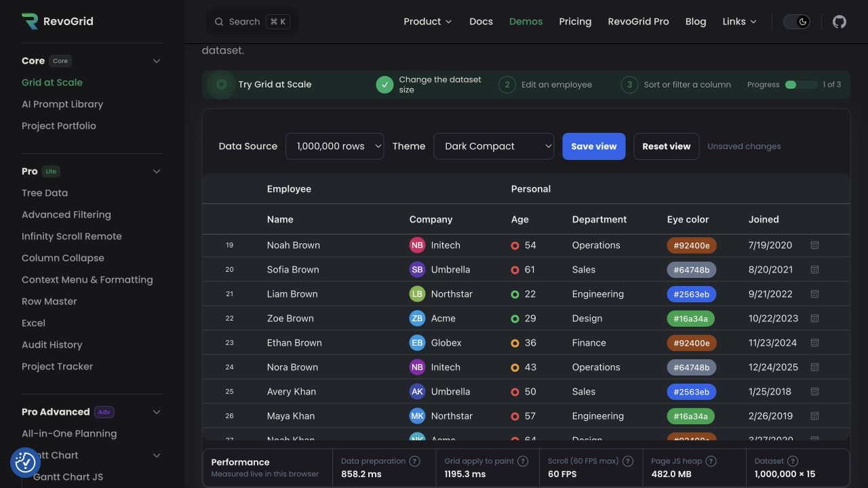868x488 pixels.
Task: Open the Audit History demo link
Action: (x=52, y=345)
